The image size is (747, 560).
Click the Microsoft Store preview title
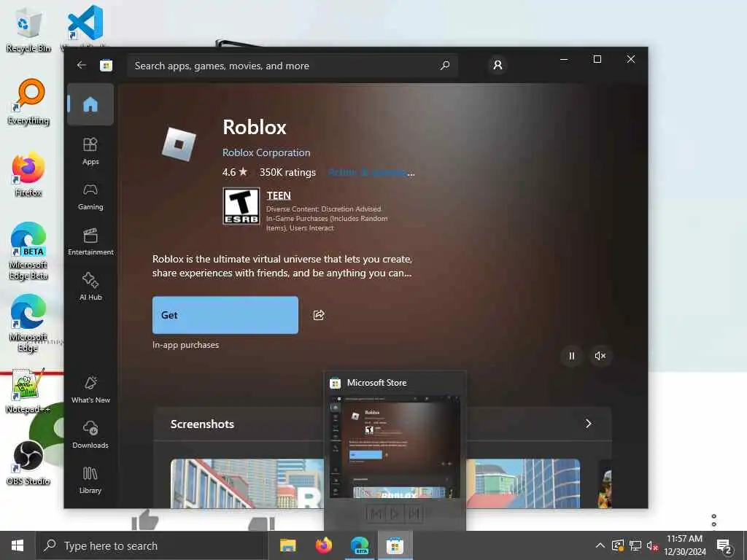[377, 382]
